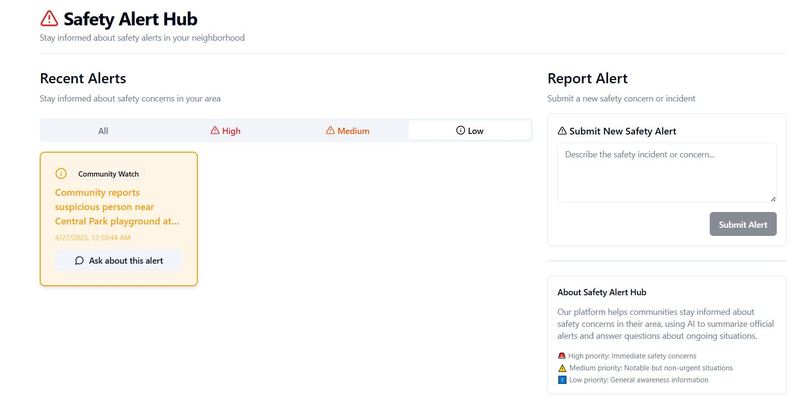The image size is (806, 401).
Task: Click the chat bubble icon in Ask button
Action: click(x=79, y=261)
